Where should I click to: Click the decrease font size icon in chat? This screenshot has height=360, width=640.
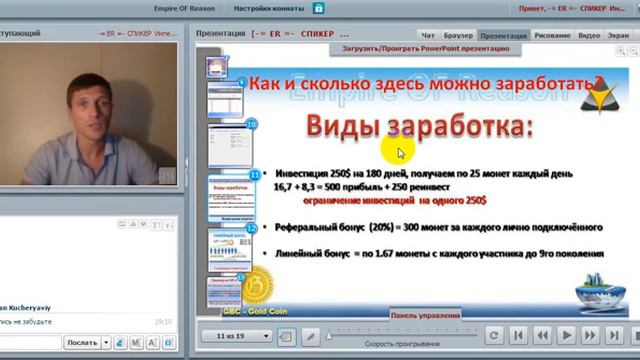[x=169, y=225]
